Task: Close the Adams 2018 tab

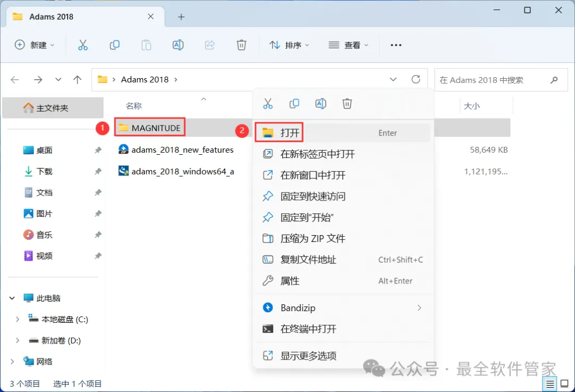Action: coord(151,16)
